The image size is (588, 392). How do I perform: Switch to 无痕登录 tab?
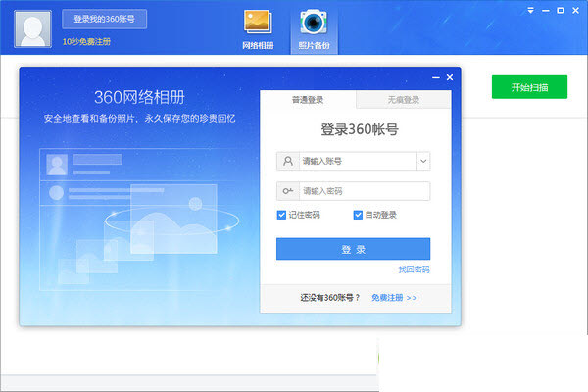point(404,99)
